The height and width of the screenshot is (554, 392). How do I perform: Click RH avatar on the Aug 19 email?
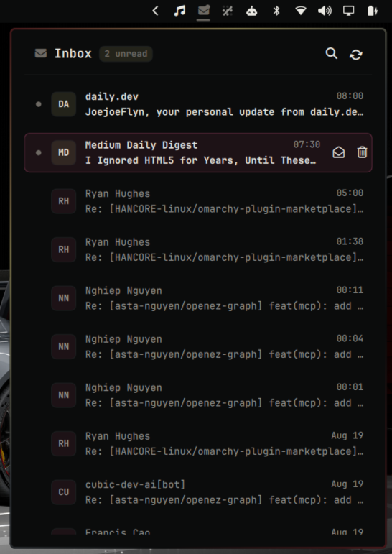tap(64, 443)
